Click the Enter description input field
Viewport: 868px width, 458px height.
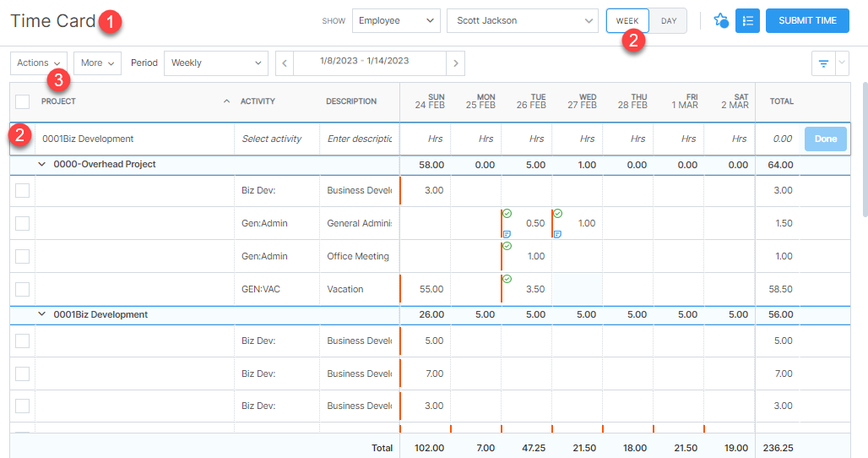click(361, 139)
